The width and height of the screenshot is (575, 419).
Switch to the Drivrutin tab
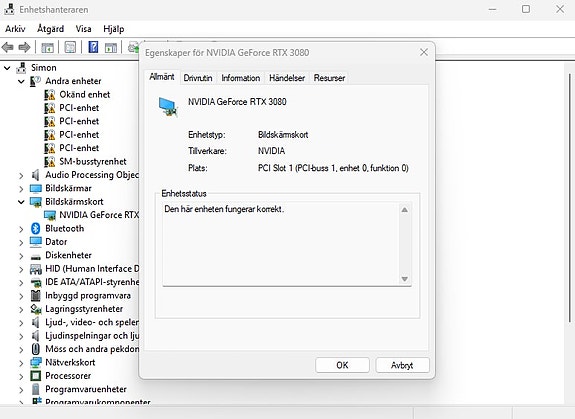198,78
